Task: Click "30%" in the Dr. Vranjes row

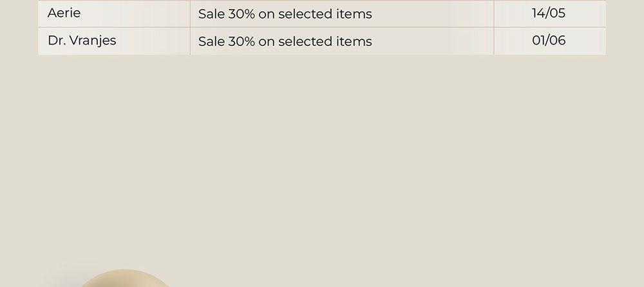Action: (x=241, y=41)
